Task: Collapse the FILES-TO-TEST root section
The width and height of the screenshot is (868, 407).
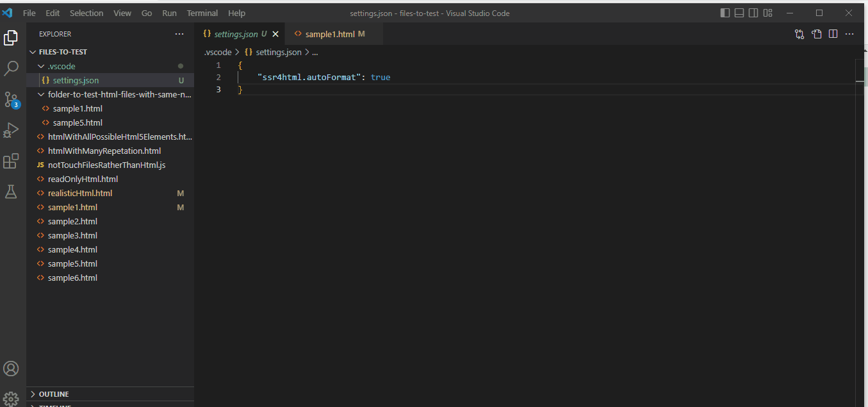Action: pyautogui.click(x=110, y=52)
